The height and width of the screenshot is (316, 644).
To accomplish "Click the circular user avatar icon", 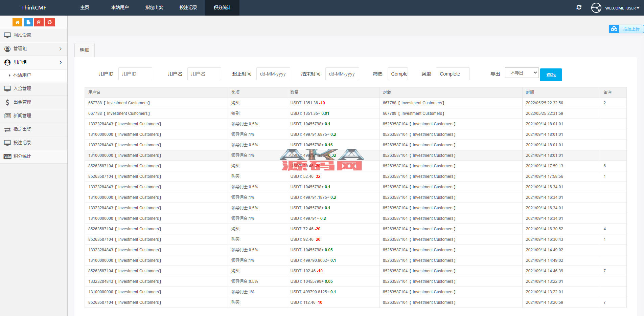I will [x=596, y=8].
